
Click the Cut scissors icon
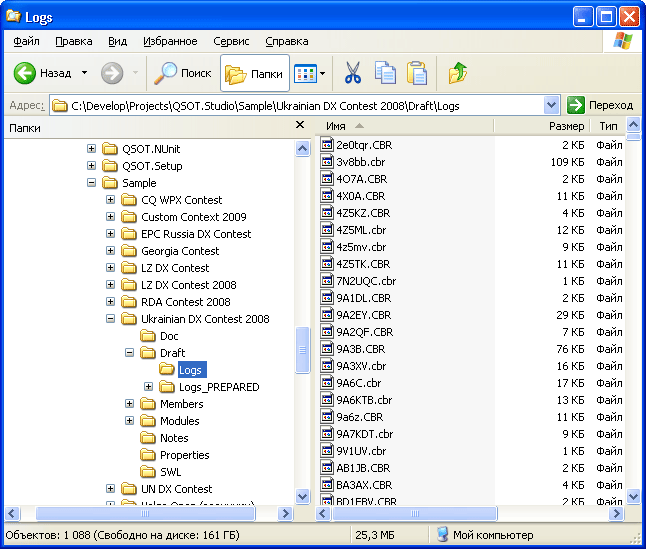(352, 73)
